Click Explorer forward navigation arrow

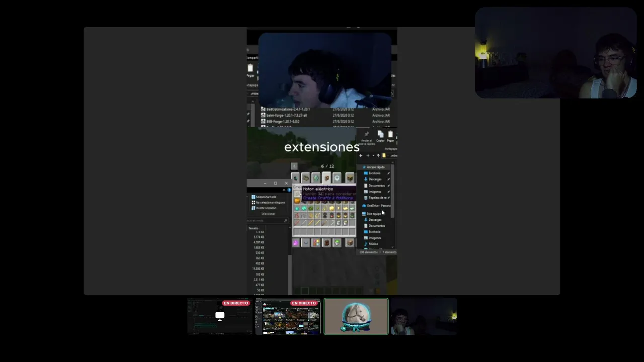tap(367, 156)
